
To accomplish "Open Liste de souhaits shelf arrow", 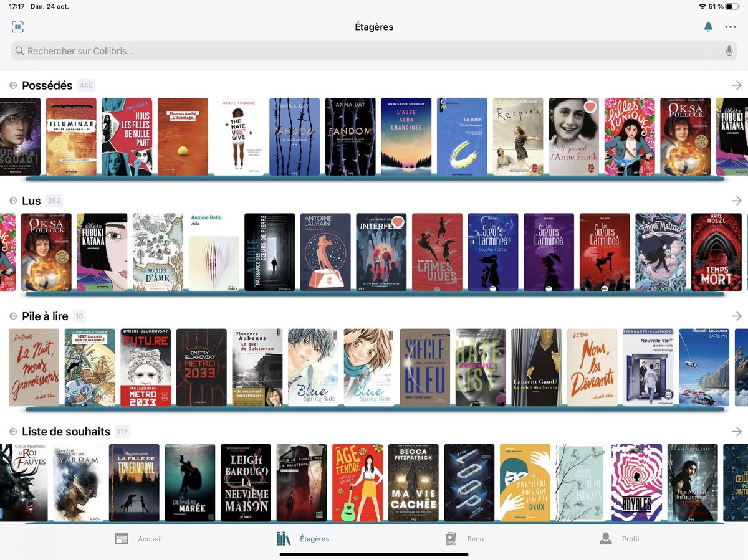I will [x=737, y=432].
